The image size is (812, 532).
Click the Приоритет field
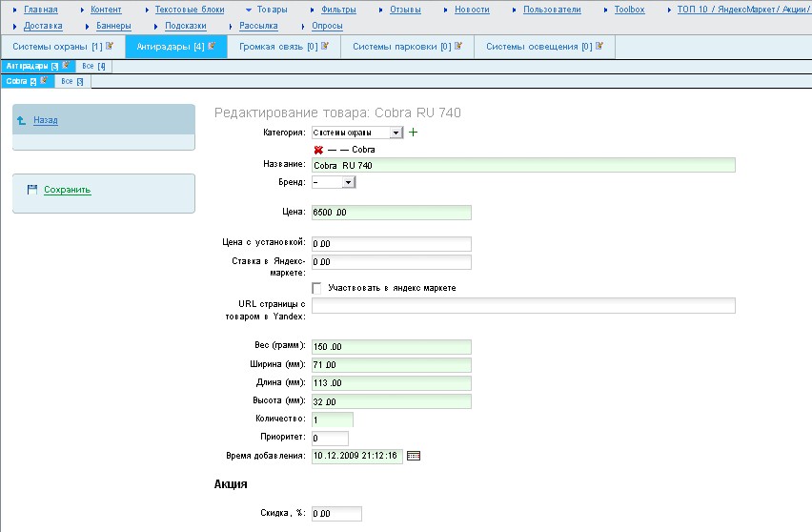[330, 439]
